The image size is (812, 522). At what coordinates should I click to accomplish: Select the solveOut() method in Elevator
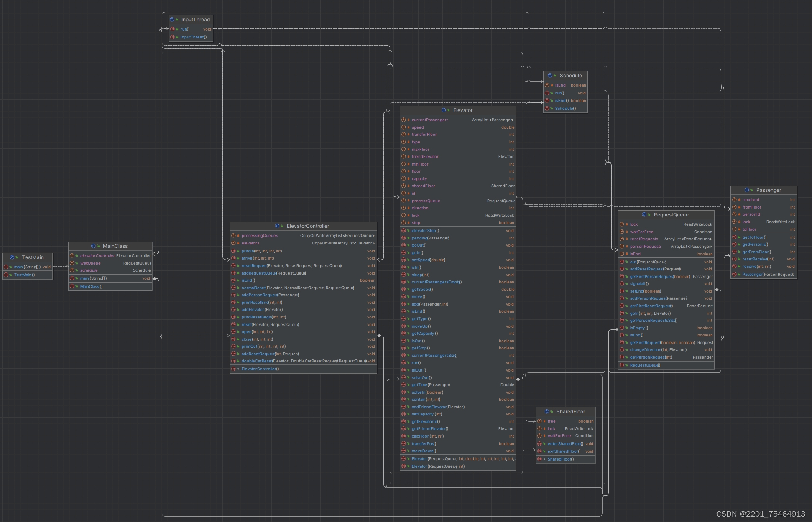pyautogui.click(x=458, y=378)
